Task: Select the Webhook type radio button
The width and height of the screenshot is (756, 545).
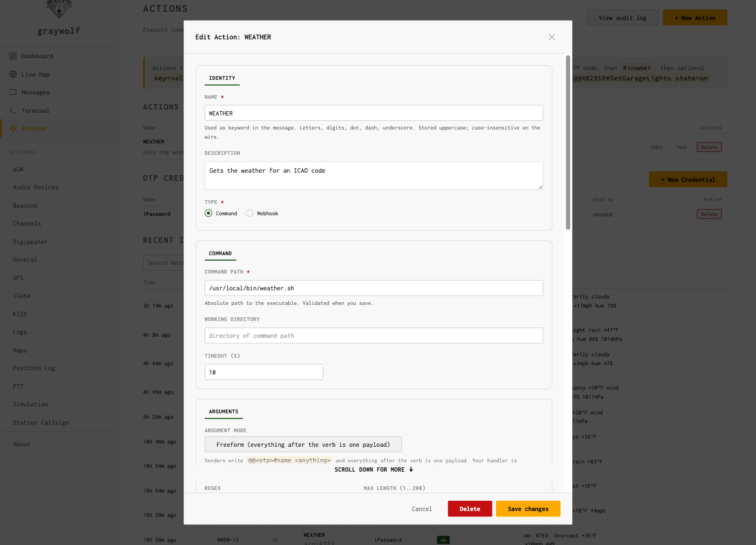Action: pyautogui.click(x=249, y=213)
